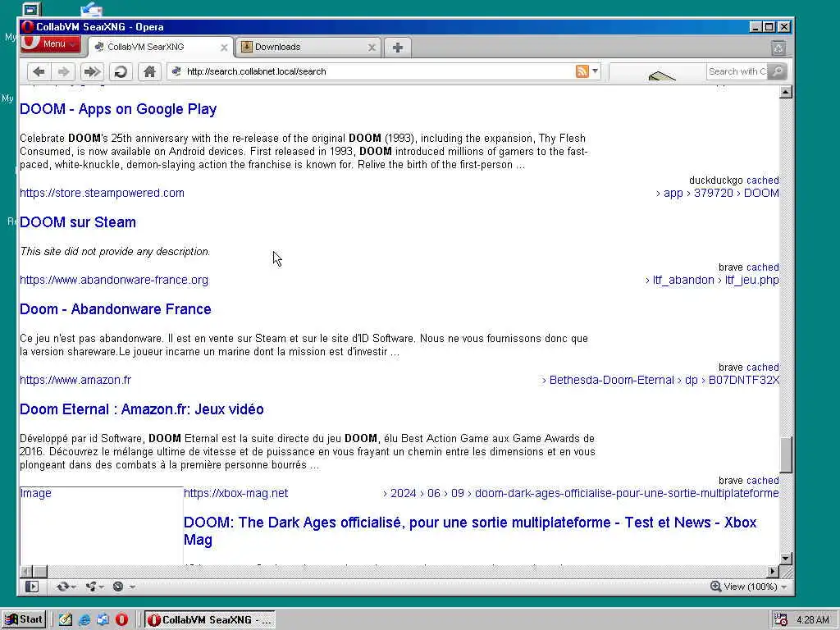The image size is (840, 630).
Task: Click the notepad-style quick launch icon
Action: point(66,620)
